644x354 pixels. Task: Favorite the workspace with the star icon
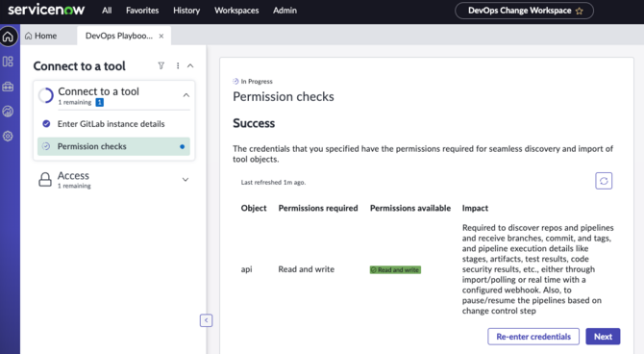click(579, 12)
